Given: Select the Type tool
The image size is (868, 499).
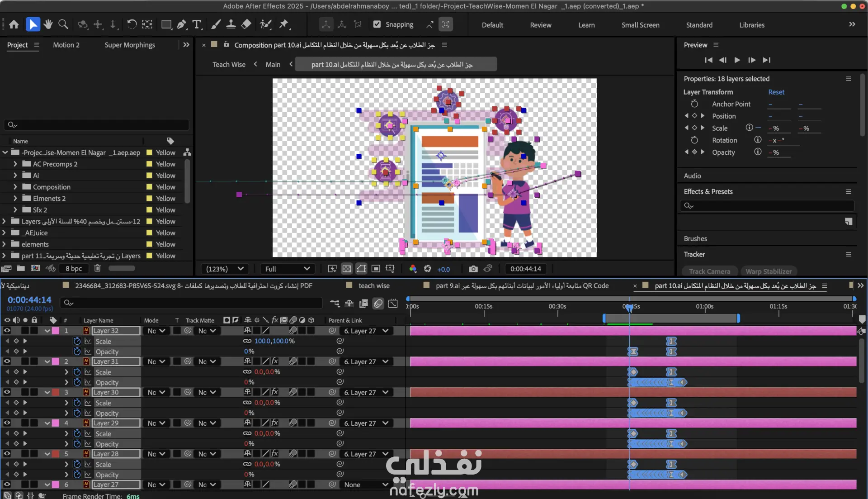Looking at the screenshot, I should pyautogui.click(x=197, y=24).
